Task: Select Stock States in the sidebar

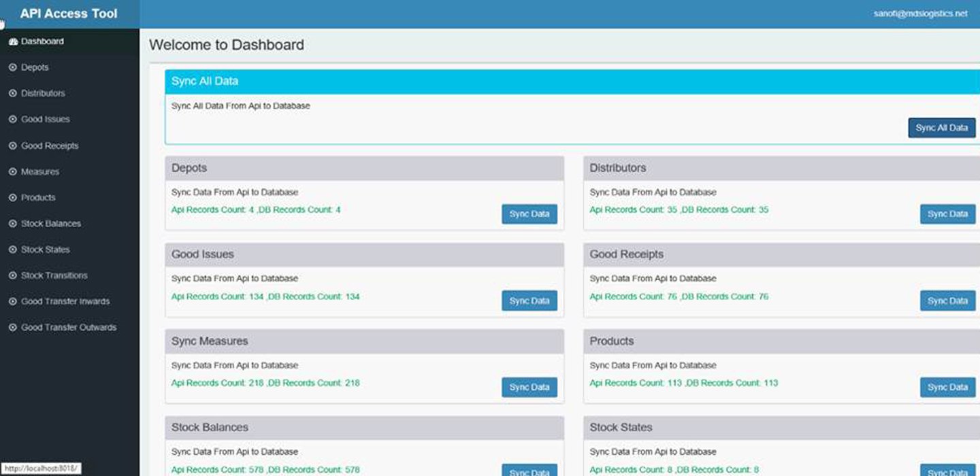Action: [x=45, y=250]
